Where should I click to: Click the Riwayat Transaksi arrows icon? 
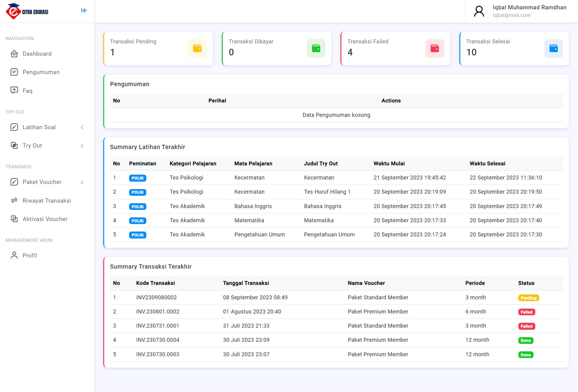(x=14, y=201)
